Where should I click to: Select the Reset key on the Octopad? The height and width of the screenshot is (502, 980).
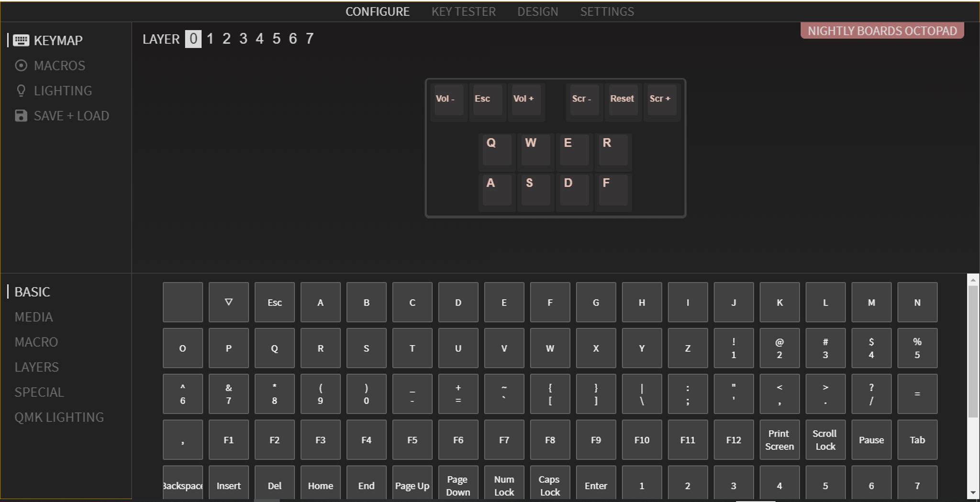tap(622, 99)
